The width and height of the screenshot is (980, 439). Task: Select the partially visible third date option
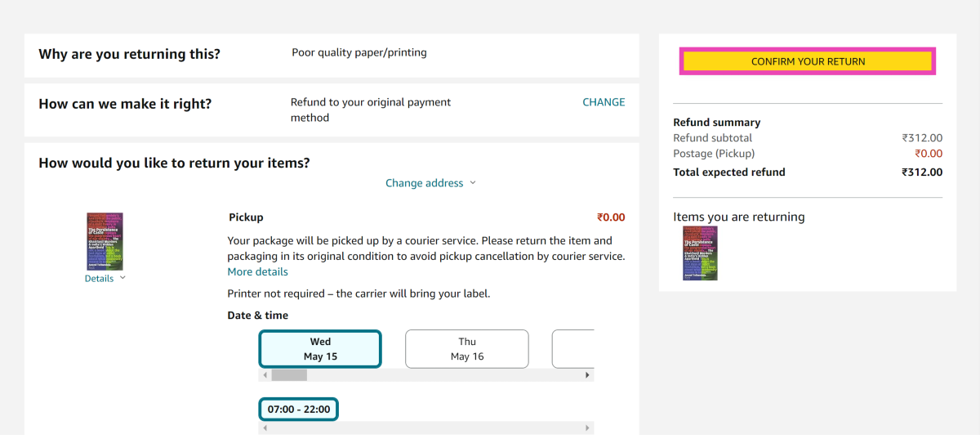[x=573, y=349]
